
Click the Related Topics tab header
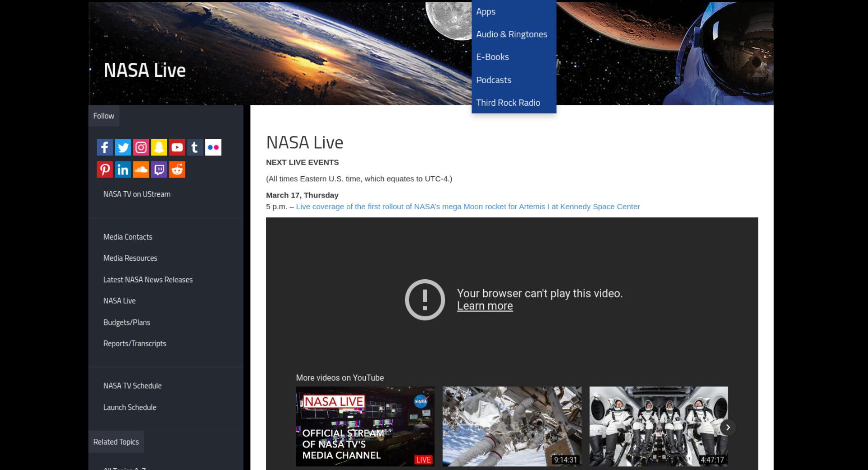point(116,442)
